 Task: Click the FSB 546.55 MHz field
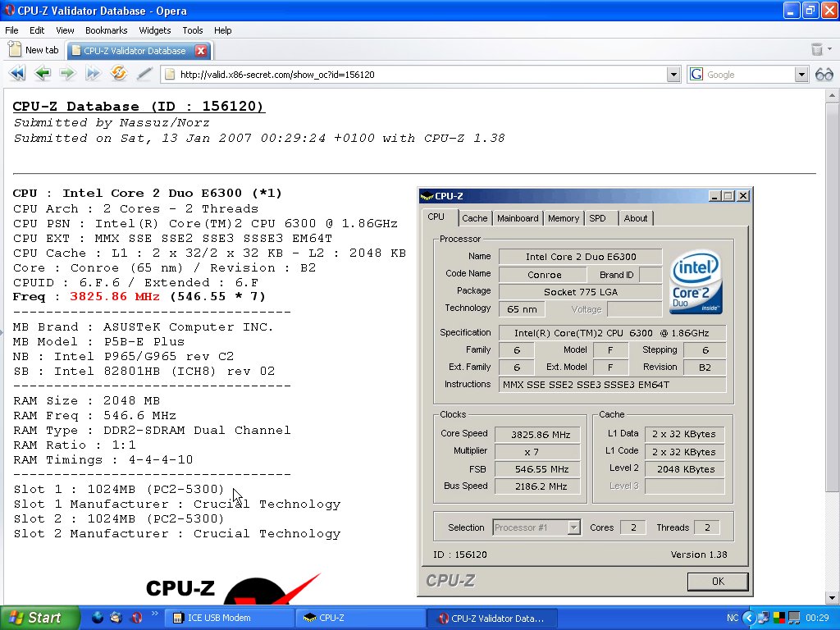(537, 469)
